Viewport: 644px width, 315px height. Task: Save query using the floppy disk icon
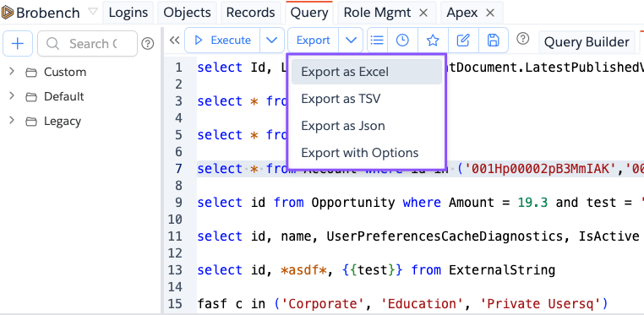[493, 41]
